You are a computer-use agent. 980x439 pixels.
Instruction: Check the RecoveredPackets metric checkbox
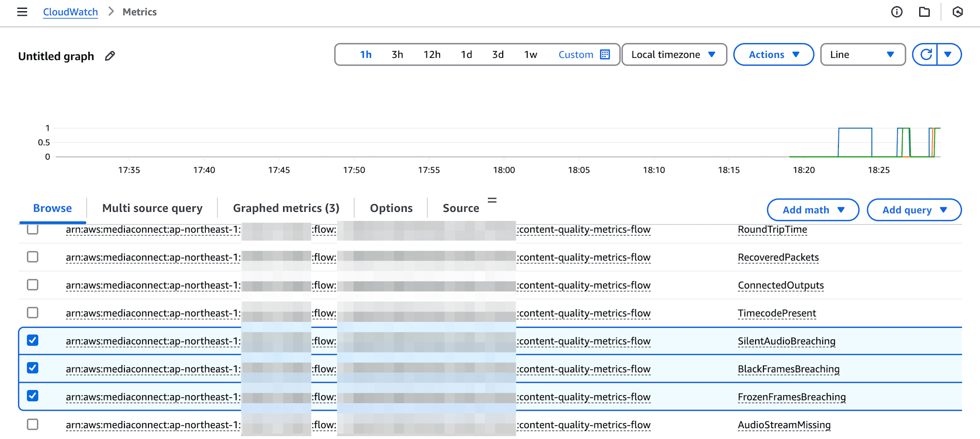coord(33,257)
